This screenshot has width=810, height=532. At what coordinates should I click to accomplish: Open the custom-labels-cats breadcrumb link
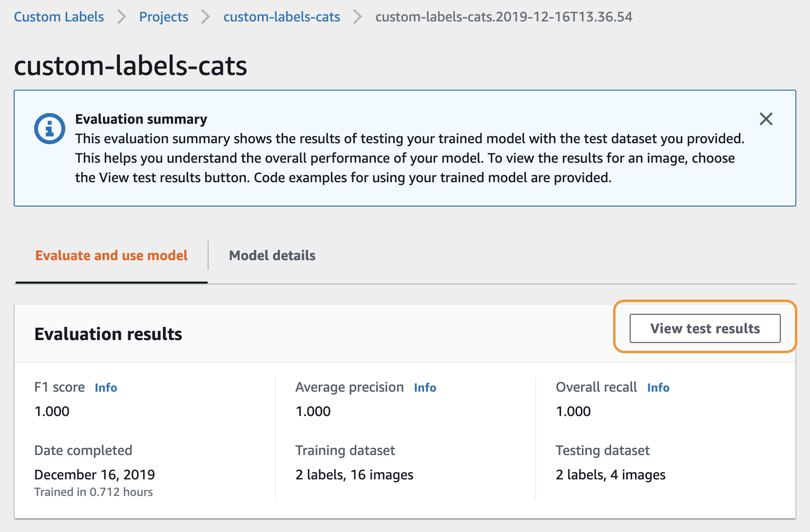282,17
